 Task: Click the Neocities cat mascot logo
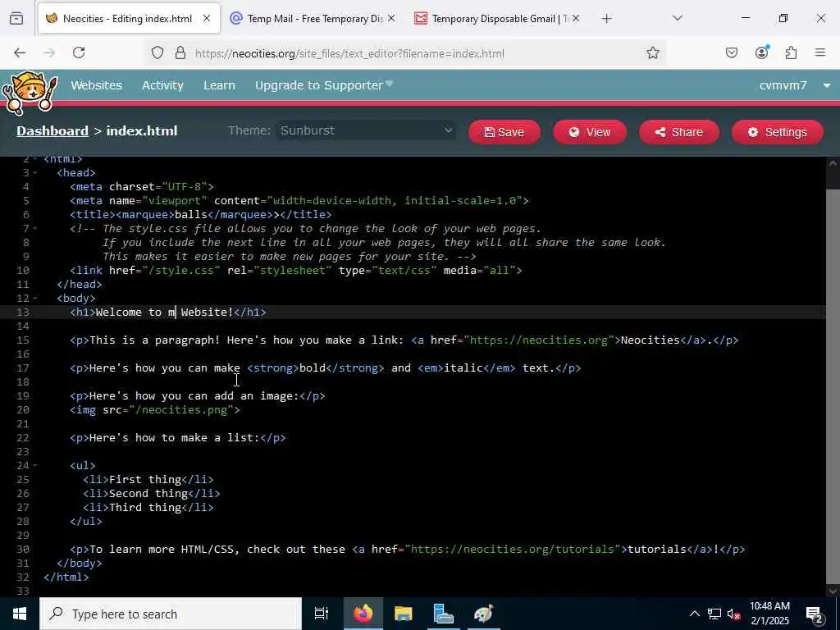(x=29, y=93)
